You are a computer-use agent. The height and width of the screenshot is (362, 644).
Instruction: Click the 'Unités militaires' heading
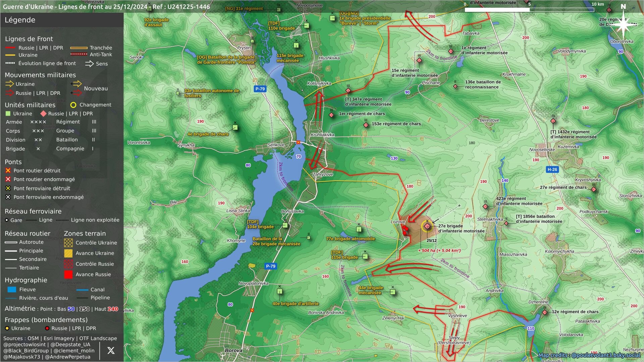point(30,105)
